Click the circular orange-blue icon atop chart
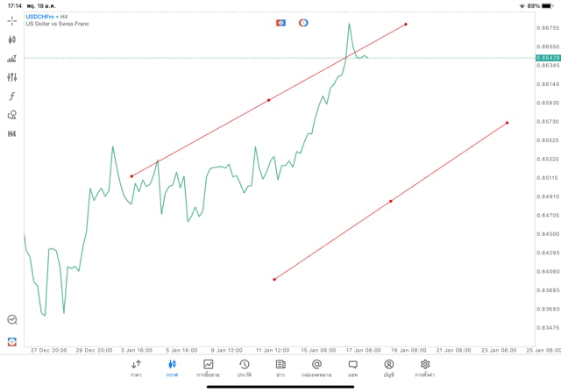Viewport: 561px width, 392px height. click(303, 22)
